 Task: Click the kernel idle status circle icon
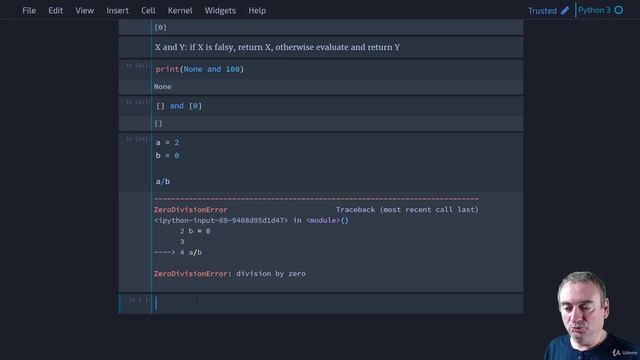point(619,10)
